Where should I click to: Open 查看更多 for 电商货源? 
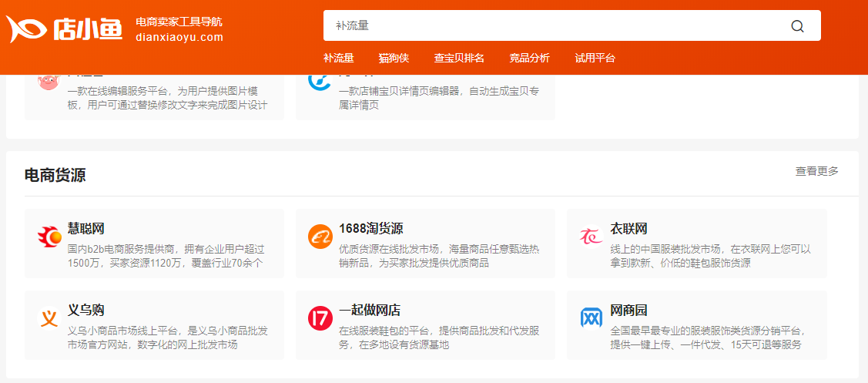[x=817, y=171]
